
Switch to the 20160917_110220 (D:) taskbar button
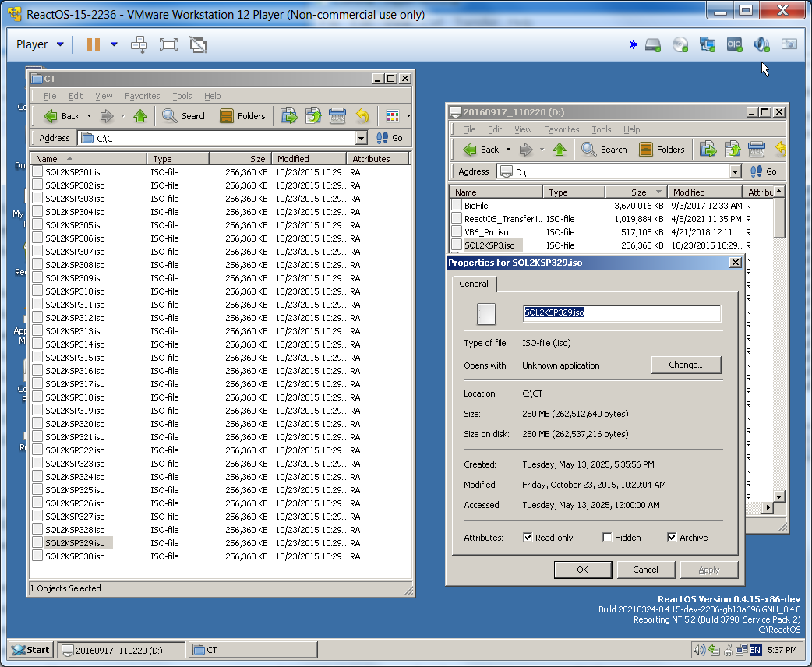click(x=122, y=650)
